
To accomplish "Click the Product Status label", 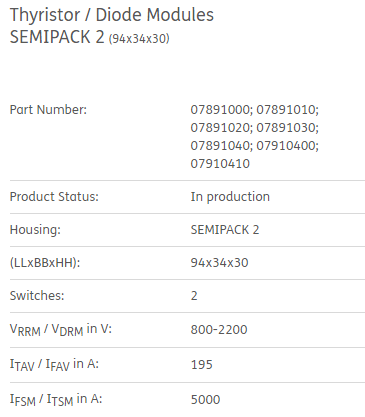I will pos(54,197).
